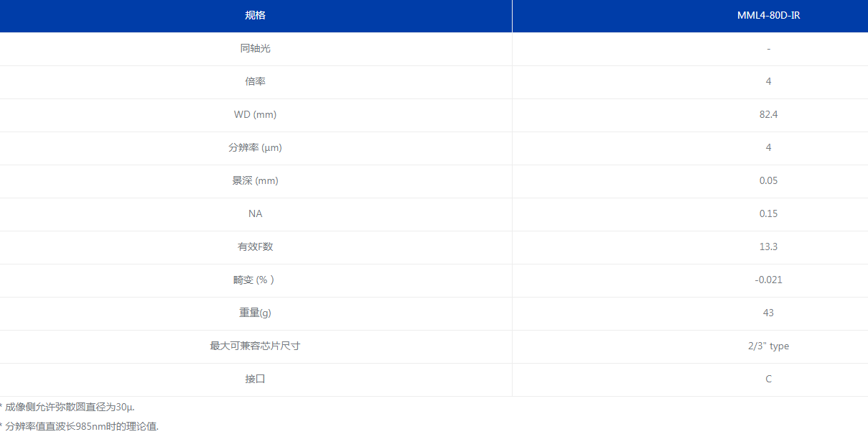The width and height of the screenshot is (868, 442).
Task: Click the 畸变 (%) label
Action: [253, 280]
